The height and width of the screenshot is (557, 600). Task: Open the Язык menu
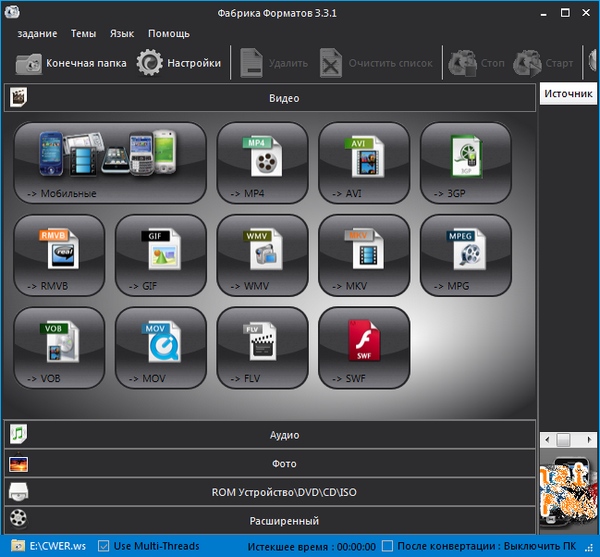[x=122, y=33]
